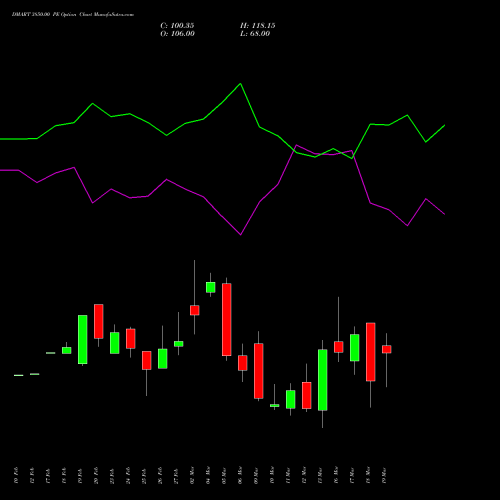Click the 12 Feb date label
The height and width of the screenshot is (500, 500).
(x=32, y=475)
